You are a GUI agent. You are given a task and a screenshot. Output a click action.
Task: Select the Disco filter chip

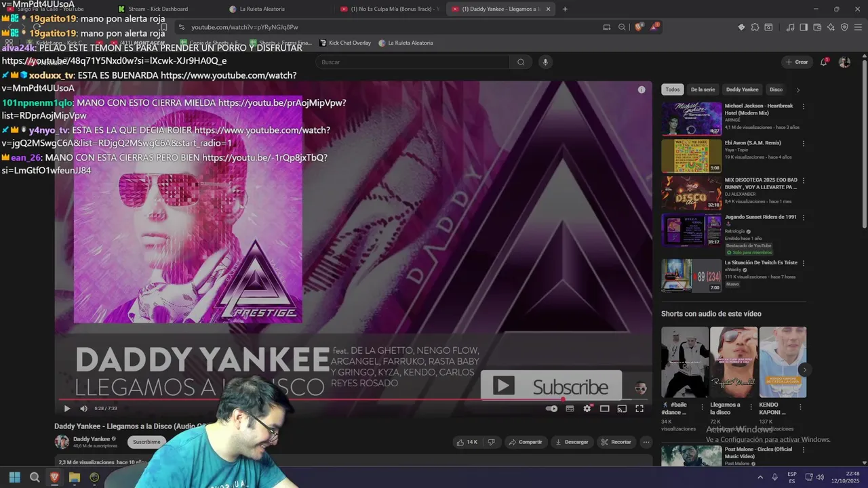tap(776, 89)
